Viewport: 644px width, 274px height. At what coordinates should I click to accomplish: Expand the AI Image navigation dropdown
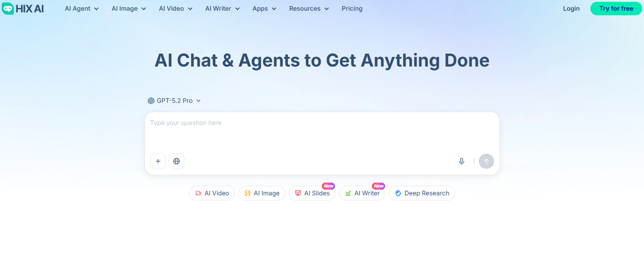(x=129, y=9)
